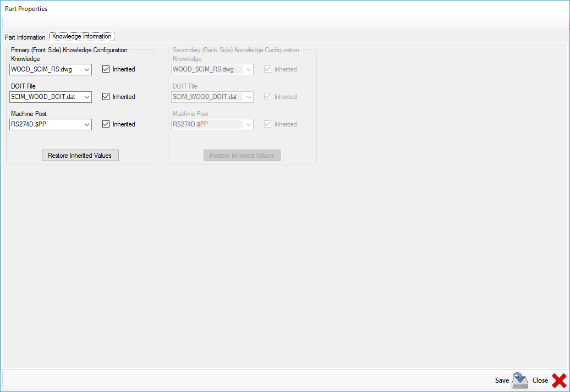Click the bottom toolbar grip handle
Image resolution: width=570 pixels, height=392 pixels.
[3, 379]
